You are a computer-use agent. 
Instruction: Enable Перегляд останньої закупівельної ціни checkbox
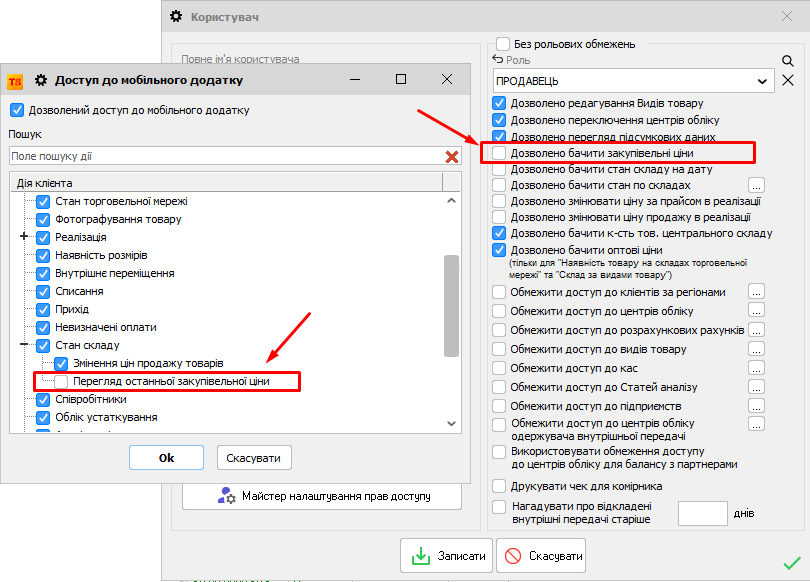62,381
